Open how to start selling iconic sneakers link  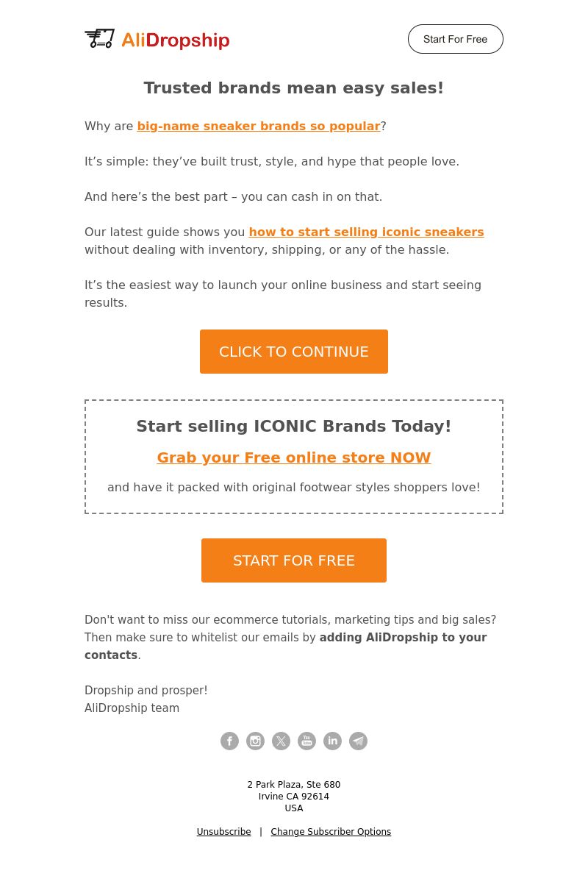coord(366,232)
